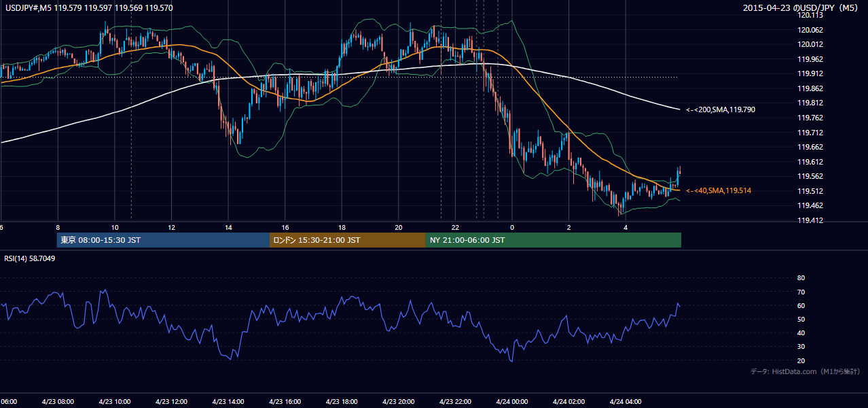Click the 4/23 08:00 date label

(57, 401)
